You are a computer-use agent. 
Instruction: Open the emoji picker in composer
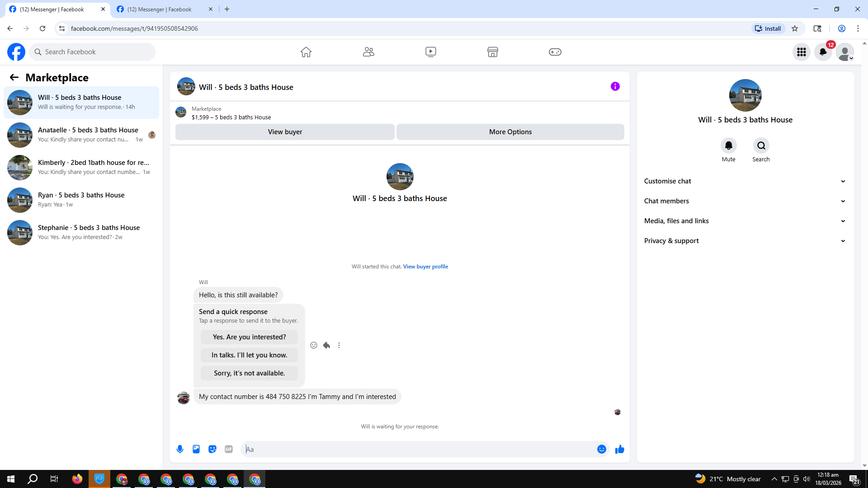(x=602, y=449)
